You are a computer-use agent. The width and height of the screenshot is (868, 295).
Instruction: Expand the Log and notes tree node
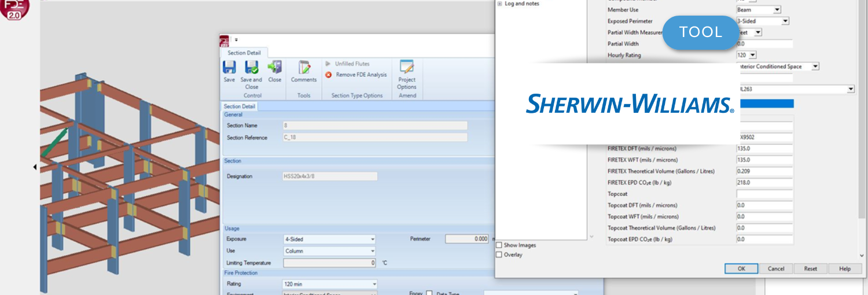click(x=499, y=3)
